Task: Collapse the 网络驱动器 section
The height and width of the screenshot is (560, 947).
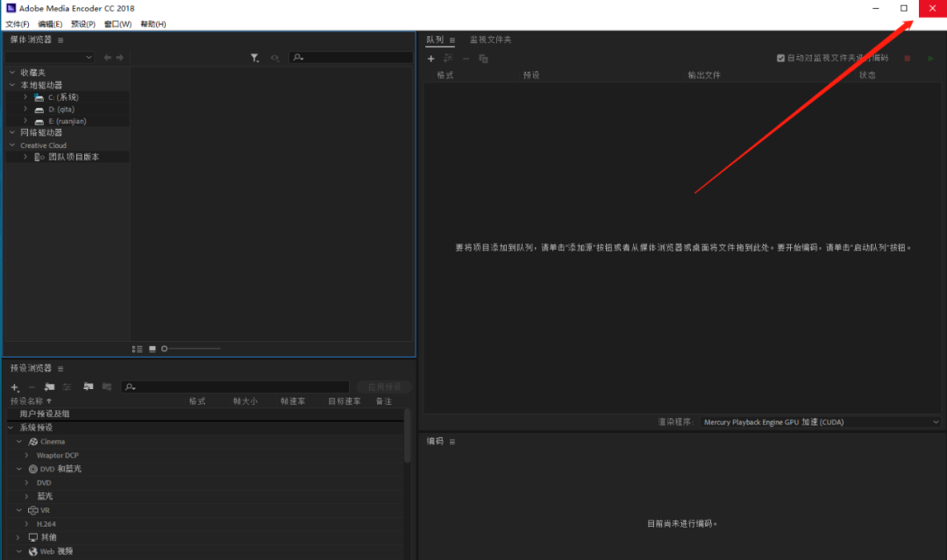Action: tap(12, 132)
